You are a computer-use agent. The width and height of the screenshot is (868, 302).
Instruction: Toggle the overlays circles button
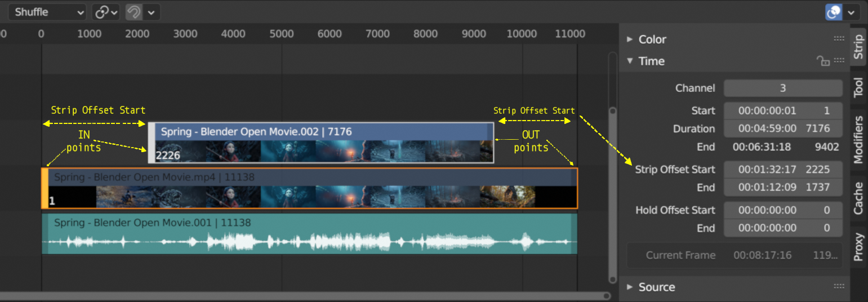[834, 12]
